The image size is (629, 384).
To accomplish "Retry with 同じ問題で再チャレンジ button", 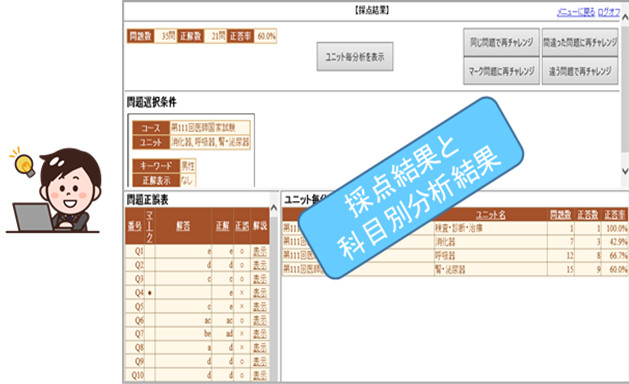I will 501,42.
